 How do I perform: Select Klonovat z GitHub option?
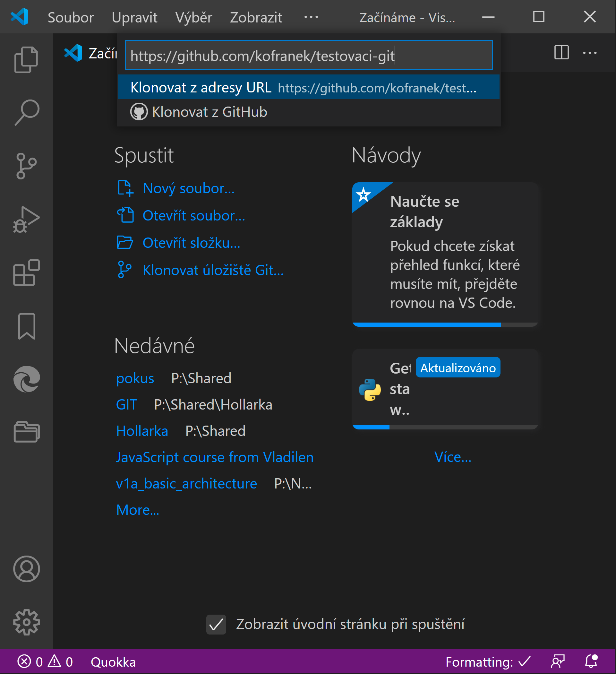point(209,112)
